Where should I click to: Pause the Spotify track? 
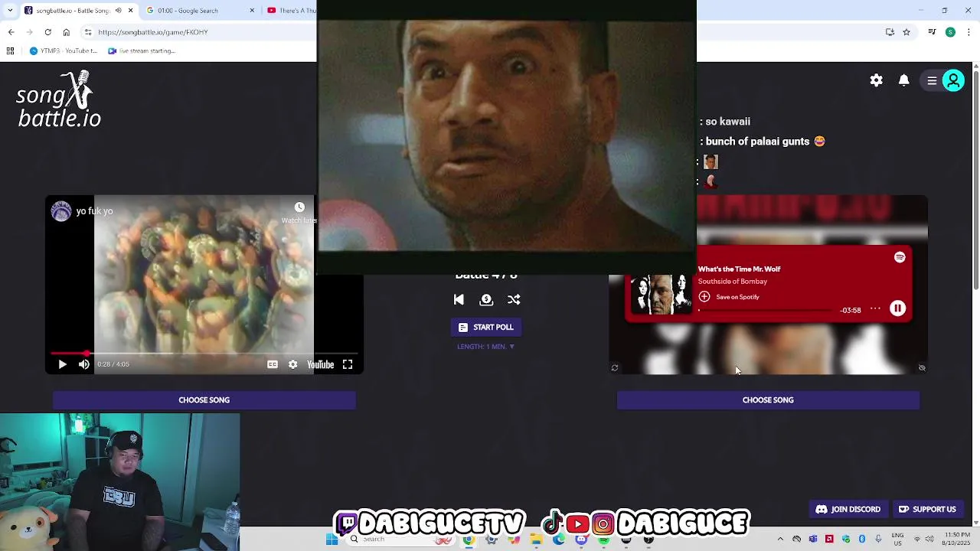pyautogui.click(x=897, y=308)
